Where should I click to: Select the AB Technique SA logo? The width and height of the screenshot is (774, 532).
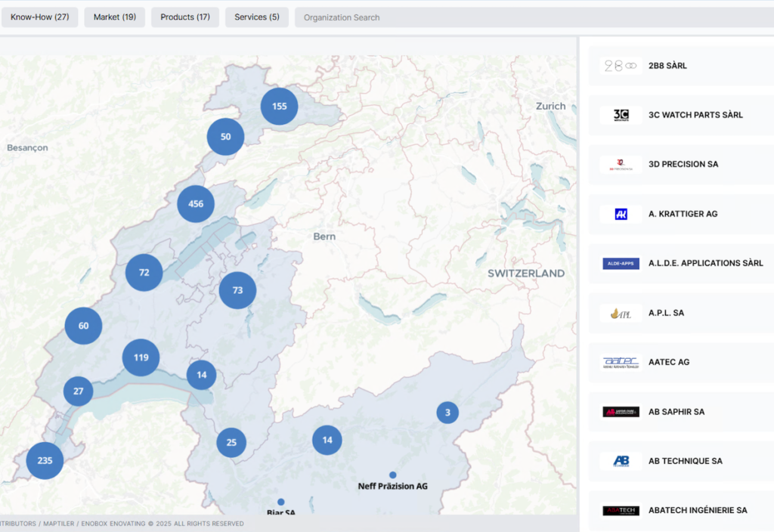click(621, 461)
